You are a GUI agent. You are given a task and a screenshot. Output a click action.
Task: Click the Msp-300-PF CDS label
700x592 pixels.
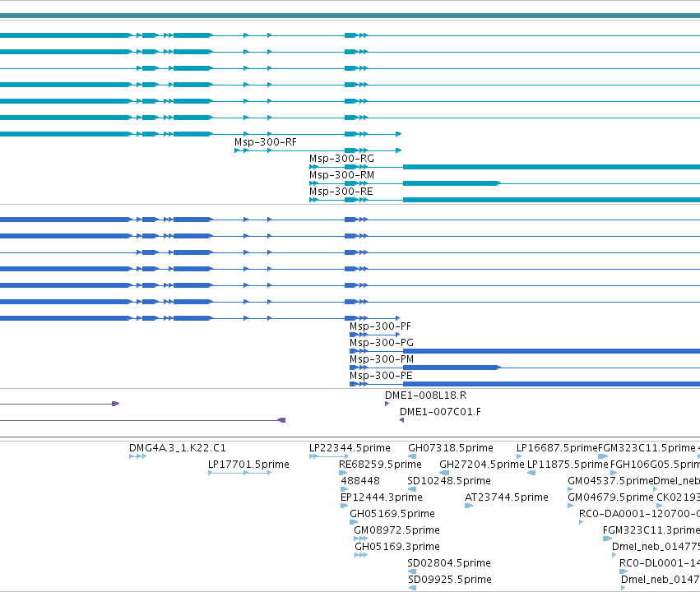(x=380, y=326)
